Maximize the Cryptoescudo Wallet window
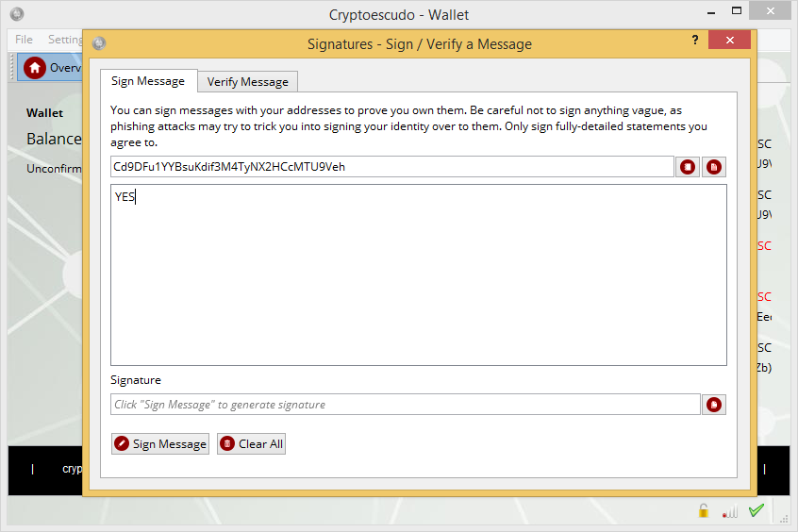798x532 pixels. click(737, 10)
